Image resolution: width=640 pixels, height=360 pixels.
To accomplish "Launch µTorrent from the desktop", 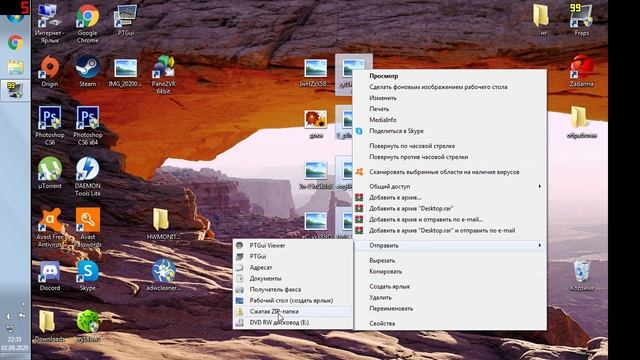I will 50,173.
